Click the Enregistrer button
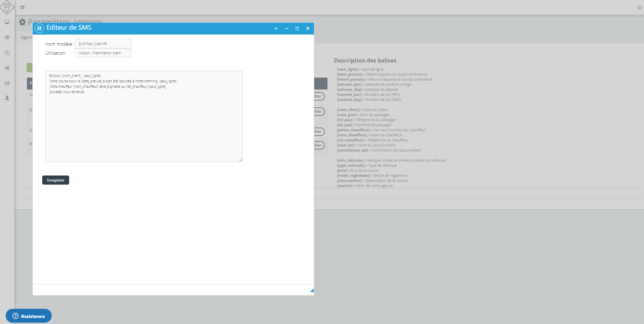 55,180
